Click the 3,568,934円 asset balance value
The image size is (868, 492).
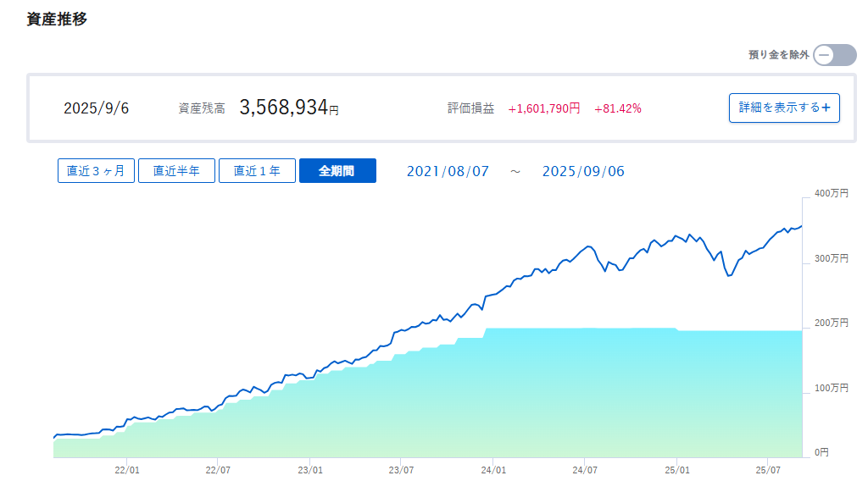(x=288, y=108)
